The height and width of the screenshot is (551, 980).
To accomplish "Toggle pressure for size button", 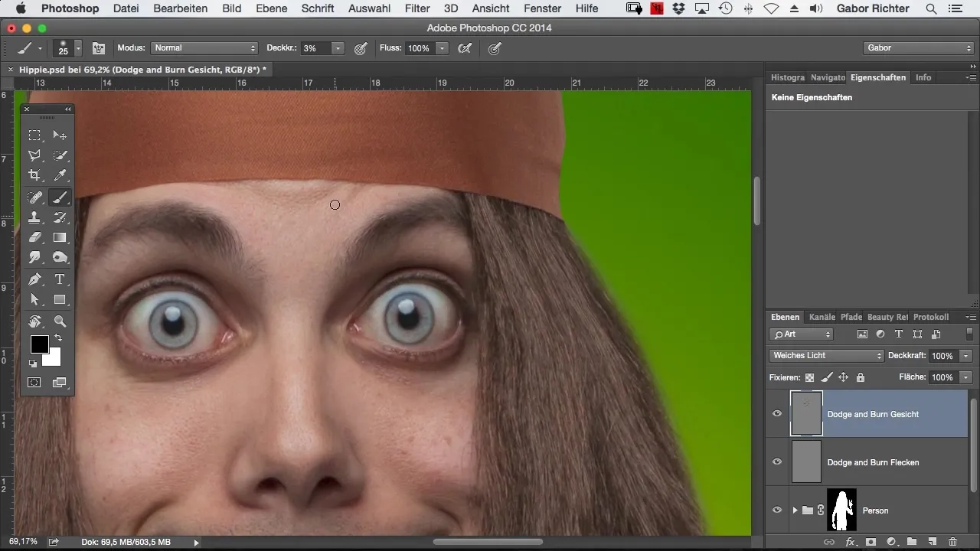I will [495, 48].
